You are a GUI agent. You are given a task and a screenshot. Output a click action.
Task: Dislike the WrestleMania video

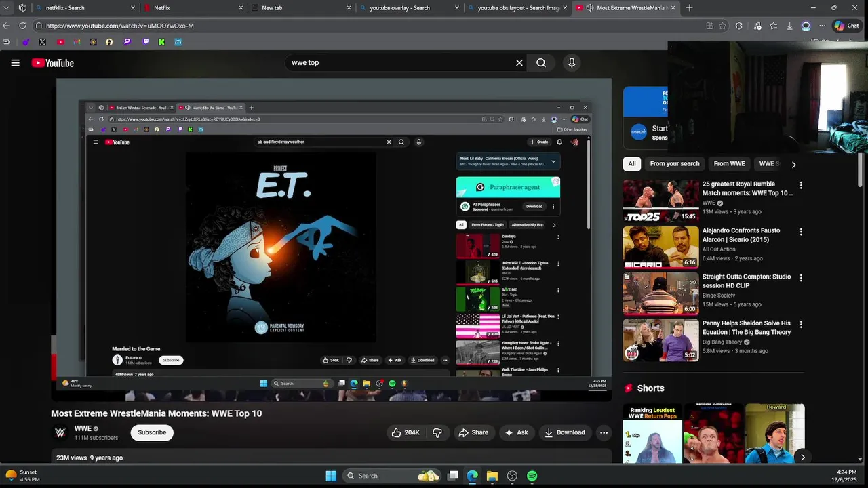[x=437, y=432]
